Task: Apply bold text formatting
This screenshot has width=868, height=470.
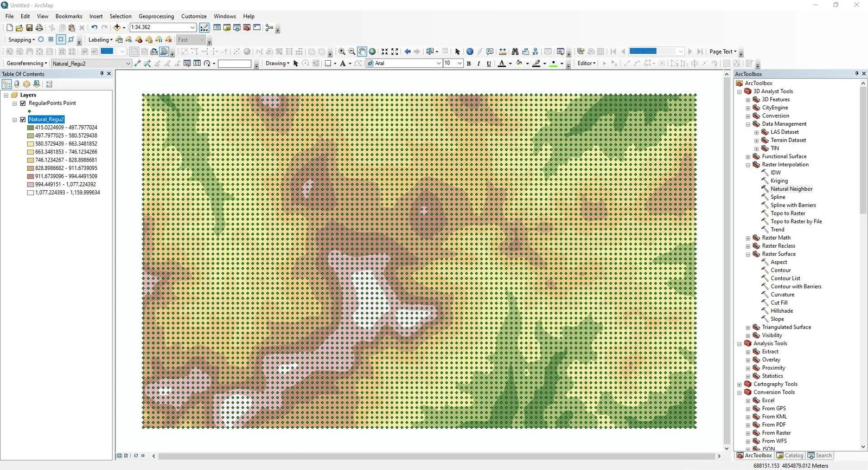Action: pos(469,63)
